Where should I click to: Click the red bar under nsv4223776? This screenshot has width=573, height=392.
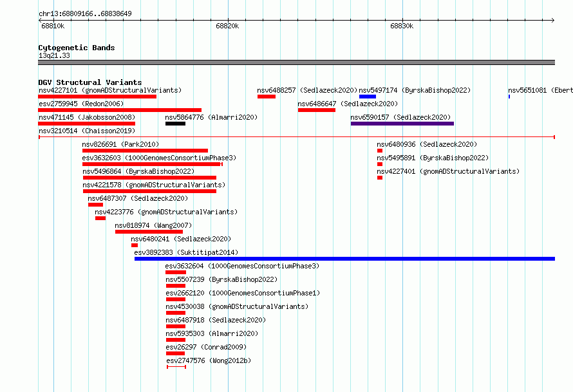click(100, 218)
